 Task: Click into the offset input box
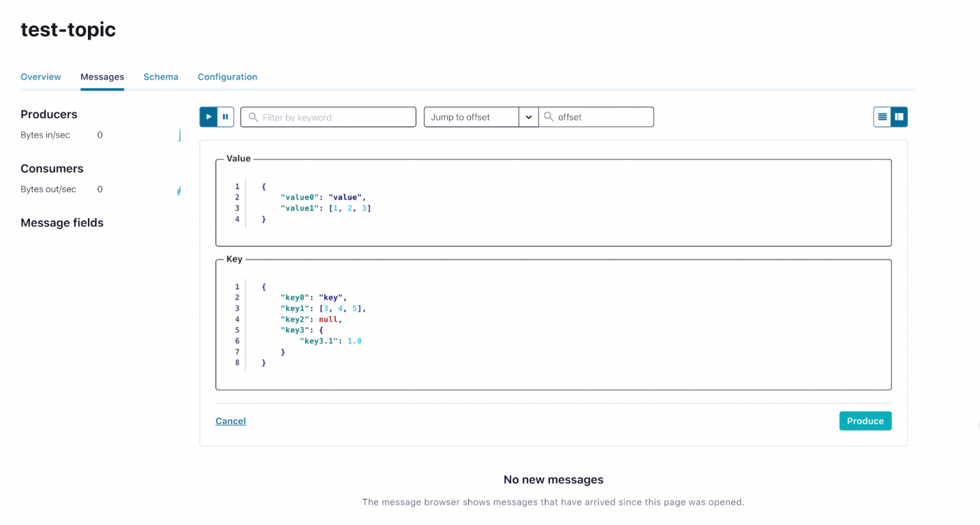[x=603, y=117]
